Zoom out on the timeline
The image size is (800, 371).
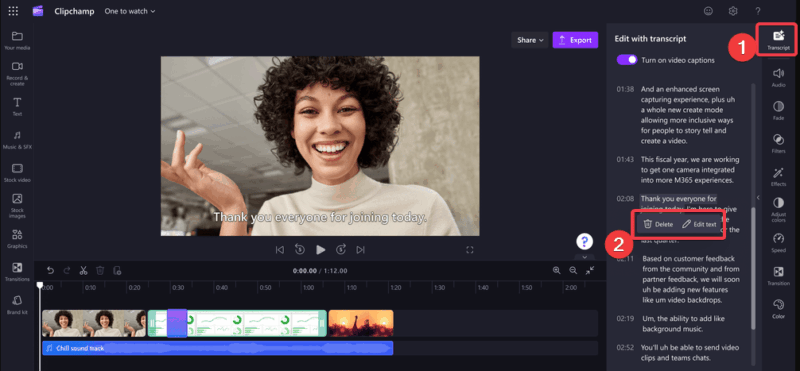pos(573,270)
